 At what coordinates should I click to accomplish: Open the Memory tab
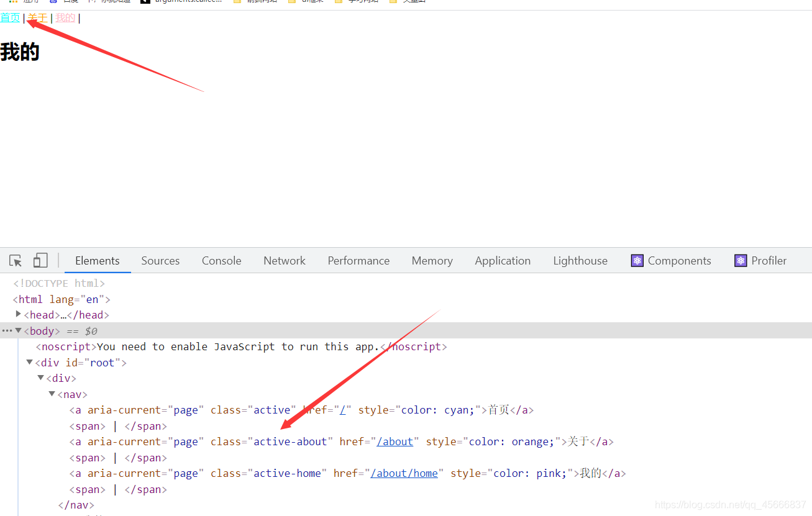tap(432, 261)
